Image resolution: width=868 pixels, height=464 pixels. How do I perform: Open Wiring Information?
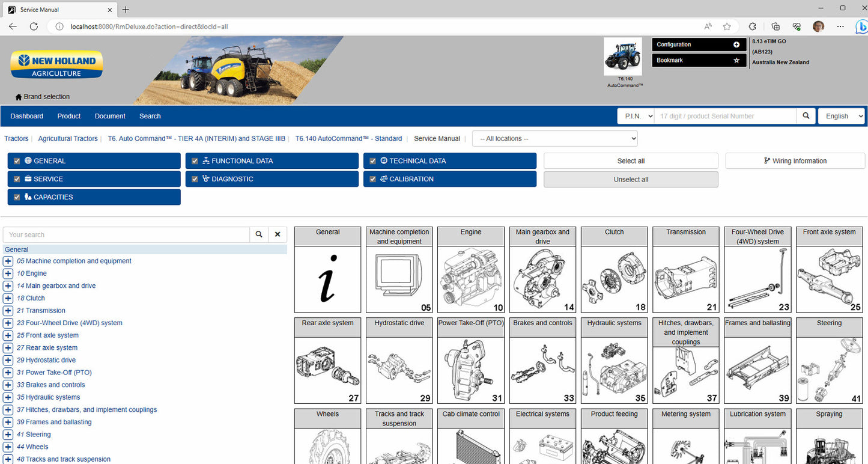tap(794, 160)
